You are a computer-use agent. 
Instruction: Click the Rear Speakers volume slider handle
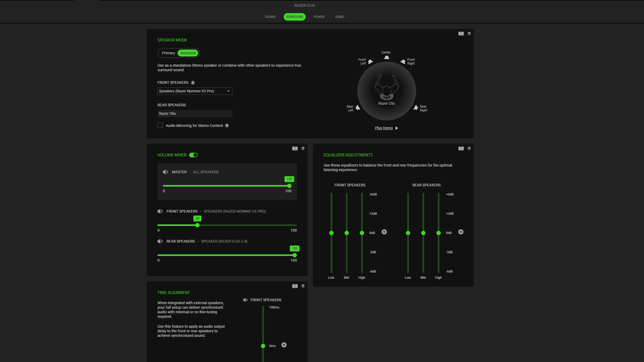(x=295, y=255)
